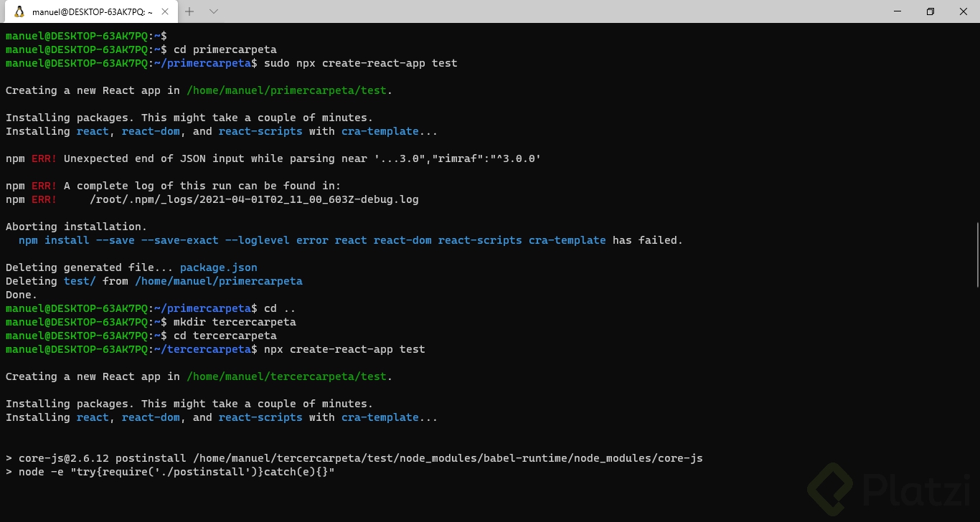Click the path '/home/manuel/tercercarpeta/test.'

click(290, 376)
